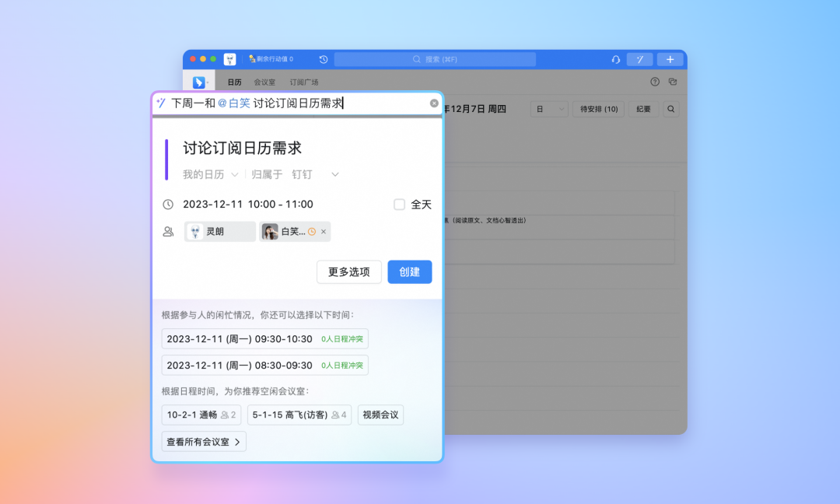The height and width of the screenshot is (504, 840).
Task: Click the magic wand AI button
Action: point(639,59)
